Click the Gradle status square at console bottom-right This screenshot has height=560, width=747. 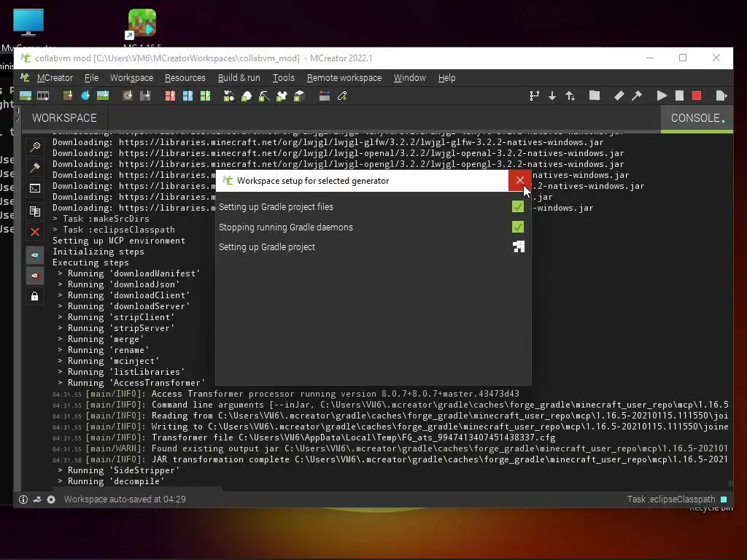pos(724,499)
